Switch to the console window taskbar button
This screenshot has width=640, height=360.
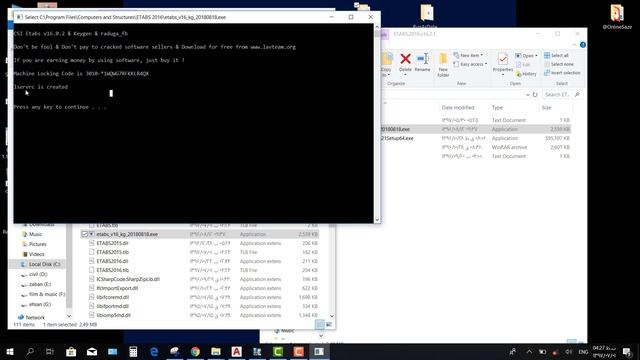click(x=319, y=351)
